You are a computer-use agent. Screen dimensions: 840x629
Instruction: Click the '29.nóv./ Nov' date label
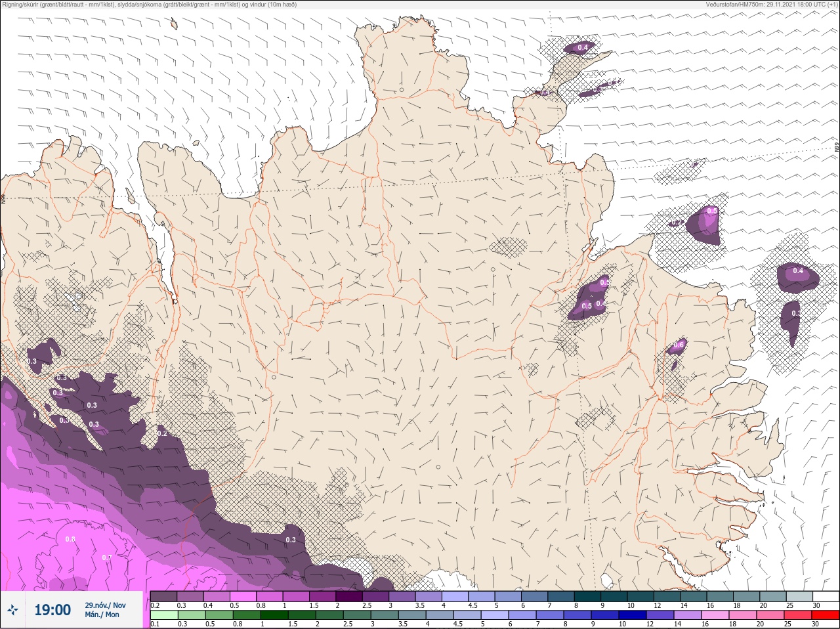(x=105, y=605)
